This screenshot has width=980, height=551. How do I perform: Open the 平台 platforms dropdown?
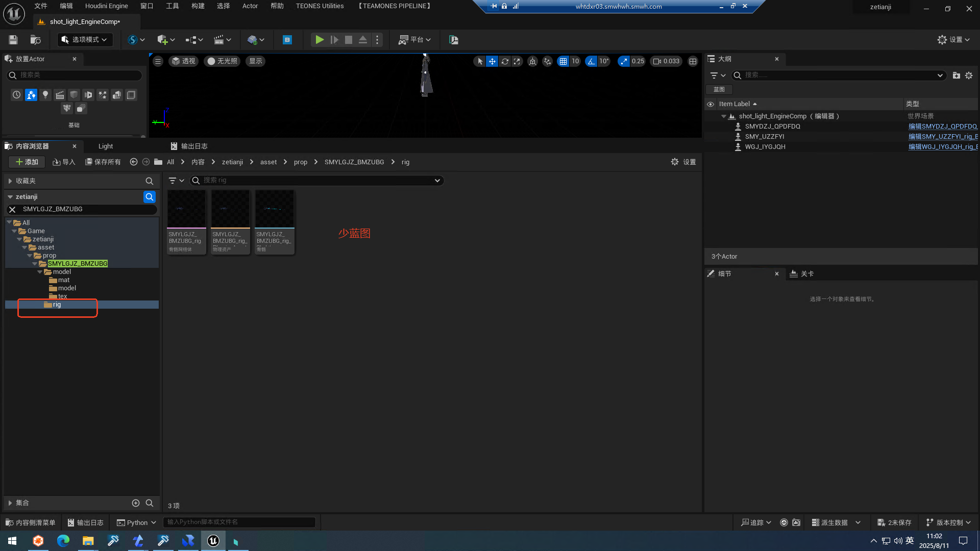click(x=415, y=40)
